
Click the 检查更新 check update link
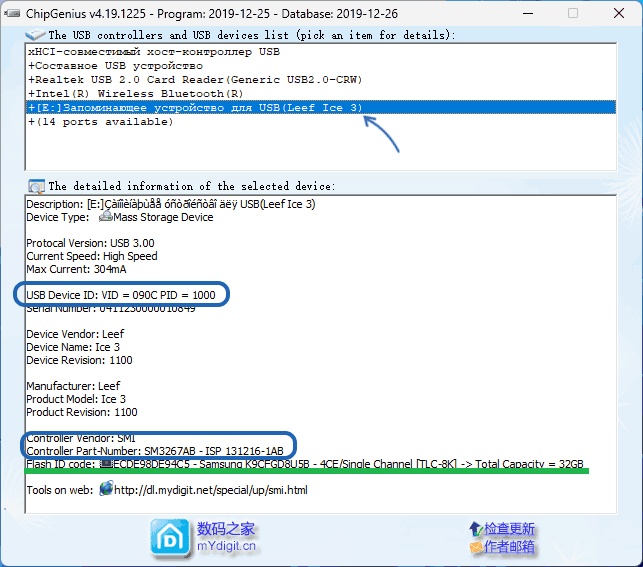point(510,529)
